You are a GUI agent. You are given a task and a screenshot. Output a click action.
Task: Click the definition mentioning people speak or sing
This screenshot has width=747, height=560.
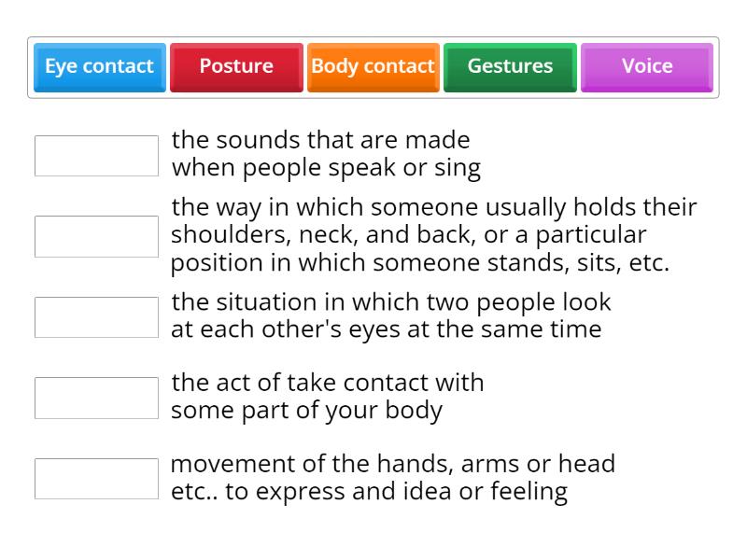(x=322, y=154)
